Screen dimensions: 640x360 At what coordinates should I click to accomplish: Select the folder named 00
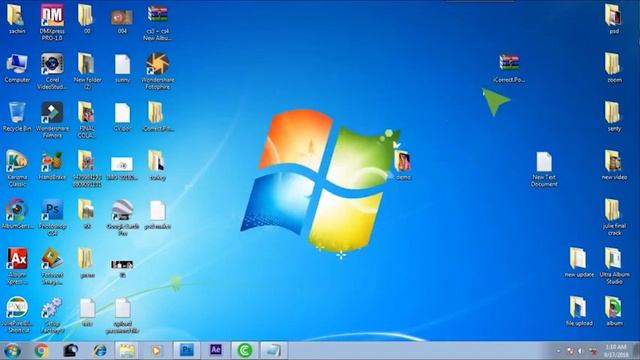(87, 19)
